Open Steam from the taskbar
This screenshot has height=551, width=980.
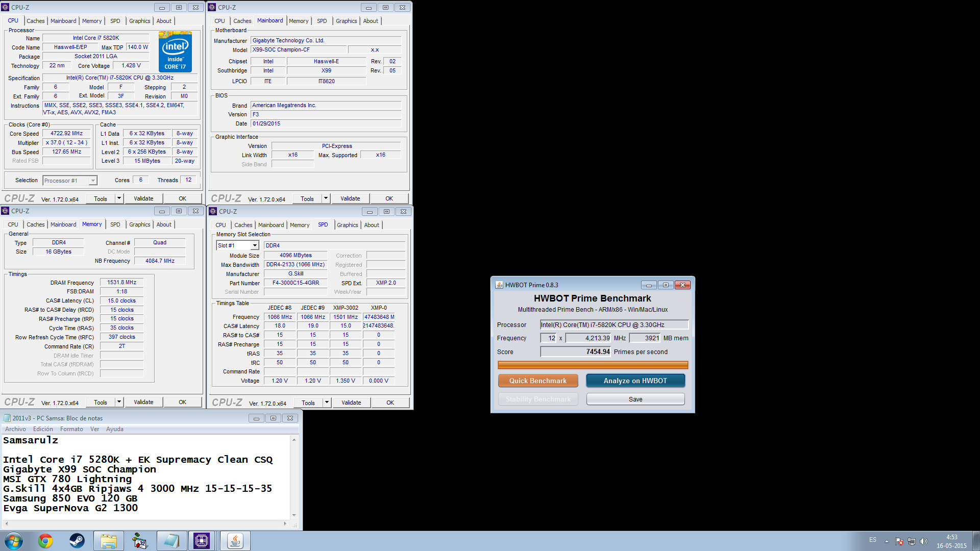[77, 541]
